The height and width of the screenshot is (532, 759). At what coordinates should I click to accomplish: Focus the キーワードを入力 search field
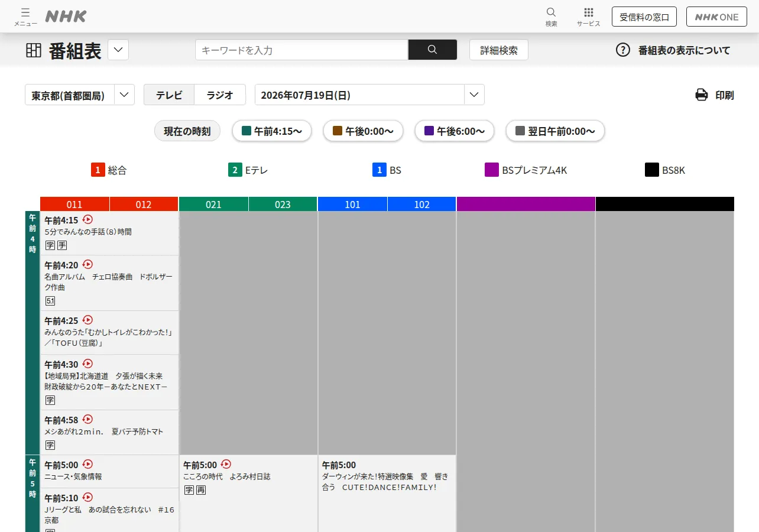[301, 50]
